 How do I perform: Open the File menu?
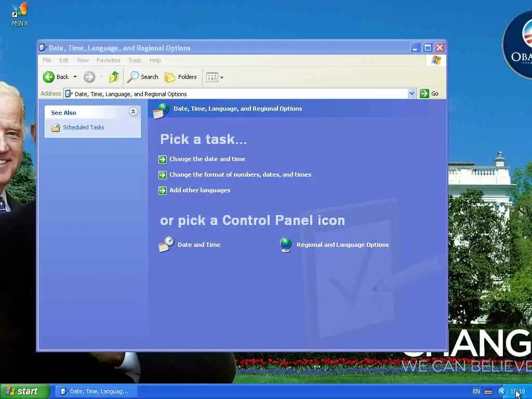(x=47, y=60)
